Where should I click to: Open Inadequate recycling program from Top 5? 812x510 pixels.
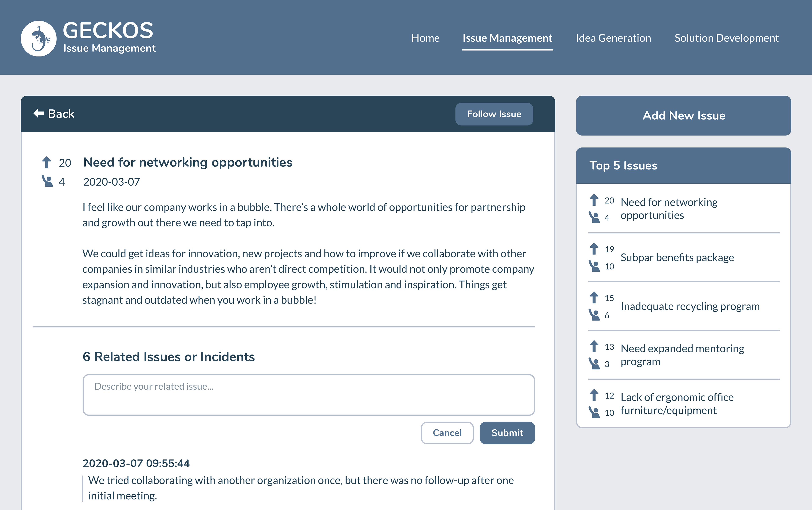tap(690, 306)
